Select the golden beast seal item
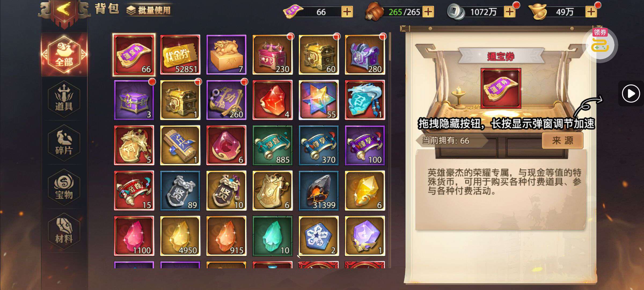The image size is (644, 290). [226, 55]
